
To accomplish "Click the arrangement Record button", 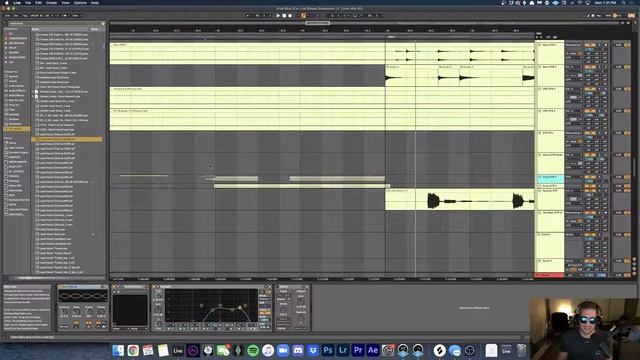I will coord(290,16).
